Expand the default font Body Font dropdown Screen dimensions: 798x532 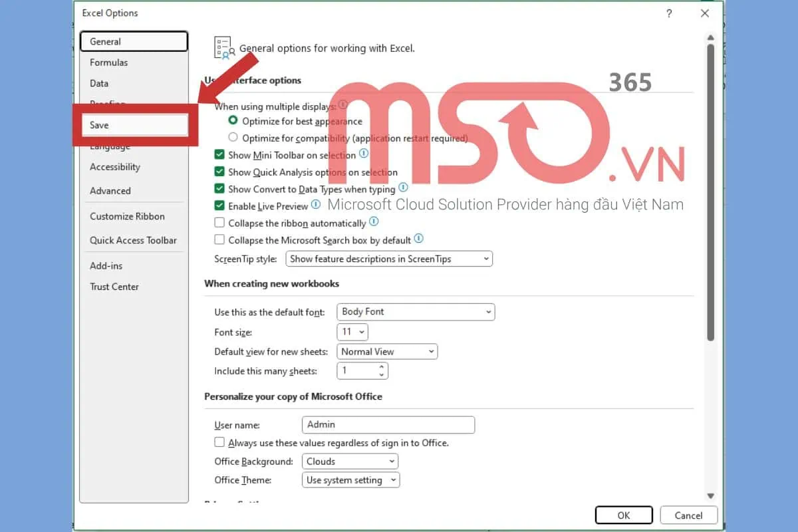416,311
